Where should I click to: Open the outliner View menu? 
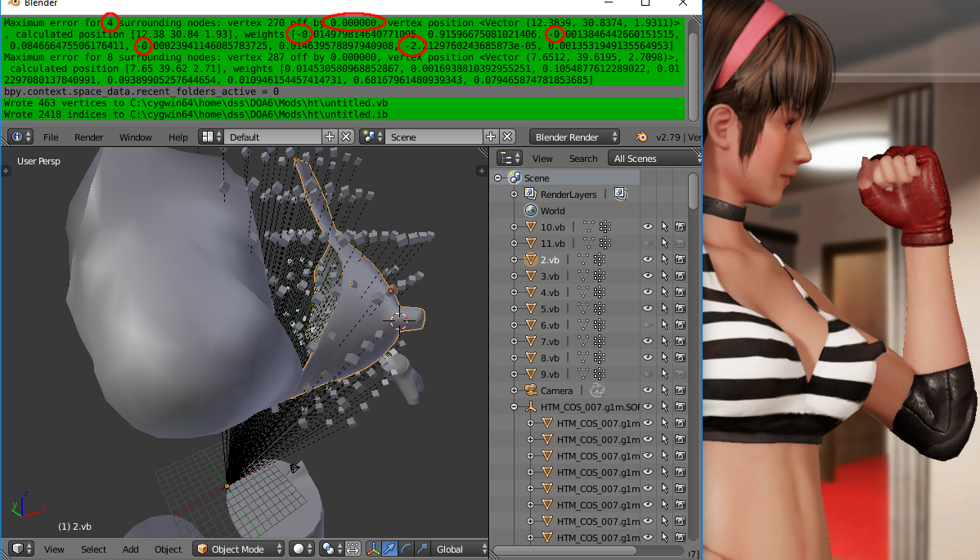tap(542, 159)
